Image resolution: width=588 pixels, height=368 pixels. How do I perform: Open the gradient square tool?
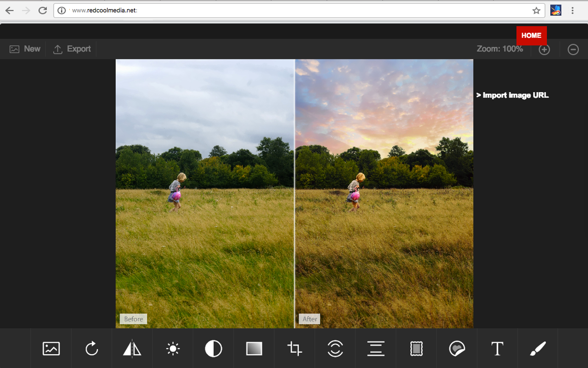[x=254, y=349]
